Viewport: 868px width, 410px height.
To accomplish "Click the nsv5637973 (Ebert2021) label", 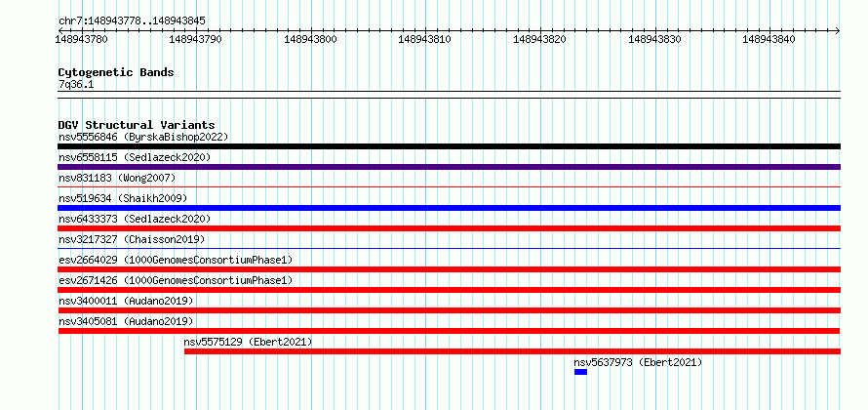I will pyautogui.click(x=638, y=362).
